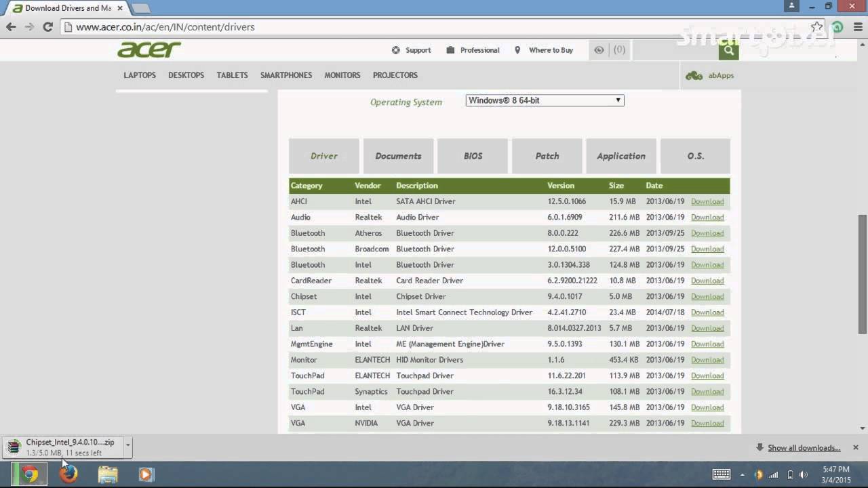Download the Broadcom Bluetooth Driver

[707, 249]
